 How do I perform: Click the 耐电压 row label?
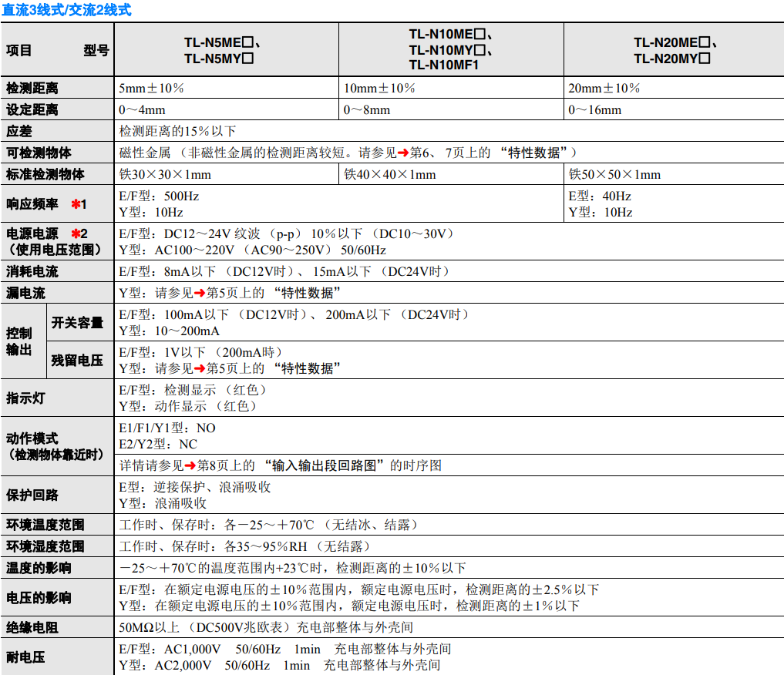[x=25, y=657]
